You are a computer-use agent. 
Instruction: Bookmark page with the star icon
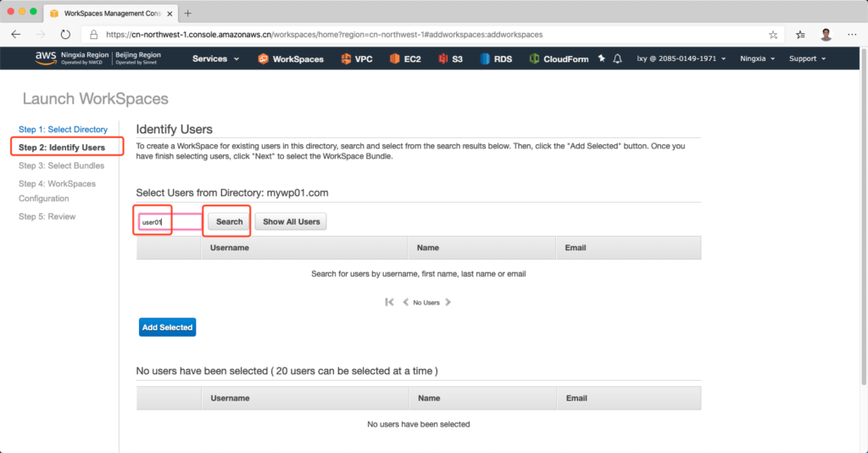pyautogui.click(x=773, y=35)
